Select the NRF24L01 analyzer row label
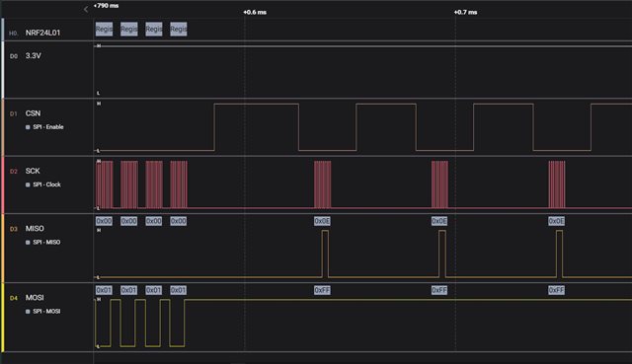The width and height of the screenshot is (632, 364). [x=42, y=33]
